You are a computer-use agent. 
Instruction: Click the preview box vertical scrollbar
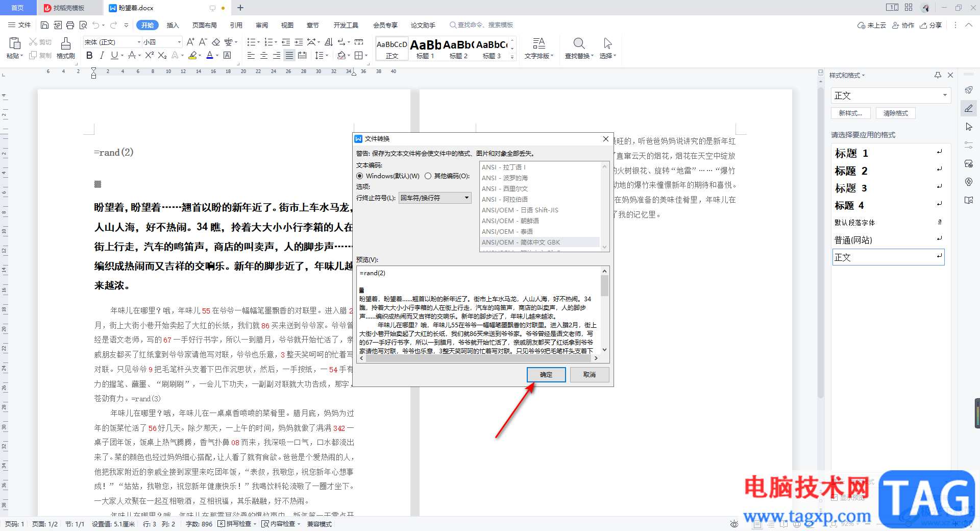pyautogui.click(x=605, y=310)
